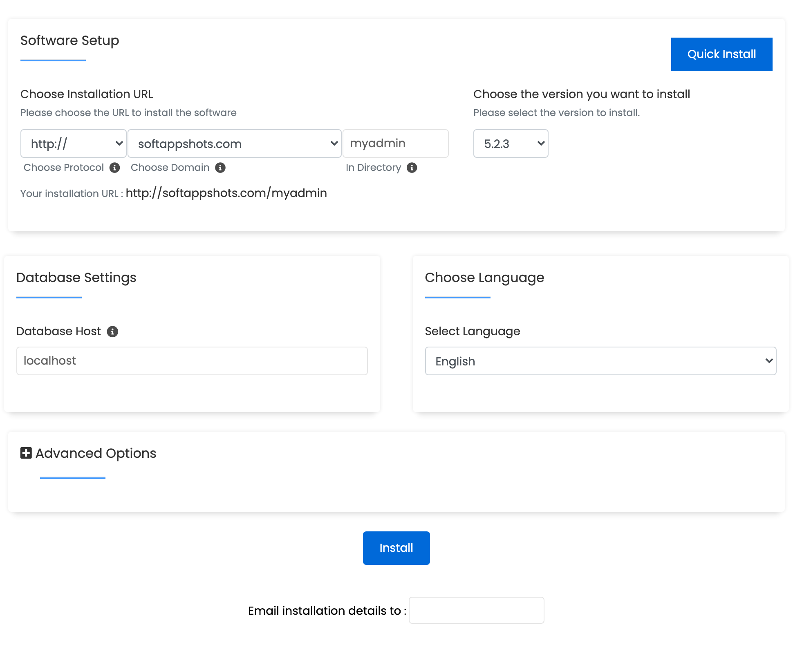Click the email installation details input box

point(476,610)
